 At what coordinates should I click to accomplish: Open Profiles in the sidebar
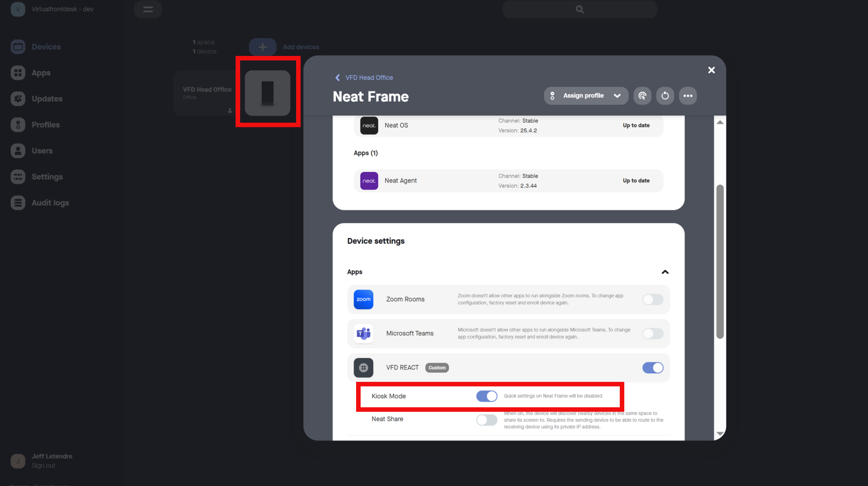[x=45, y=125]
